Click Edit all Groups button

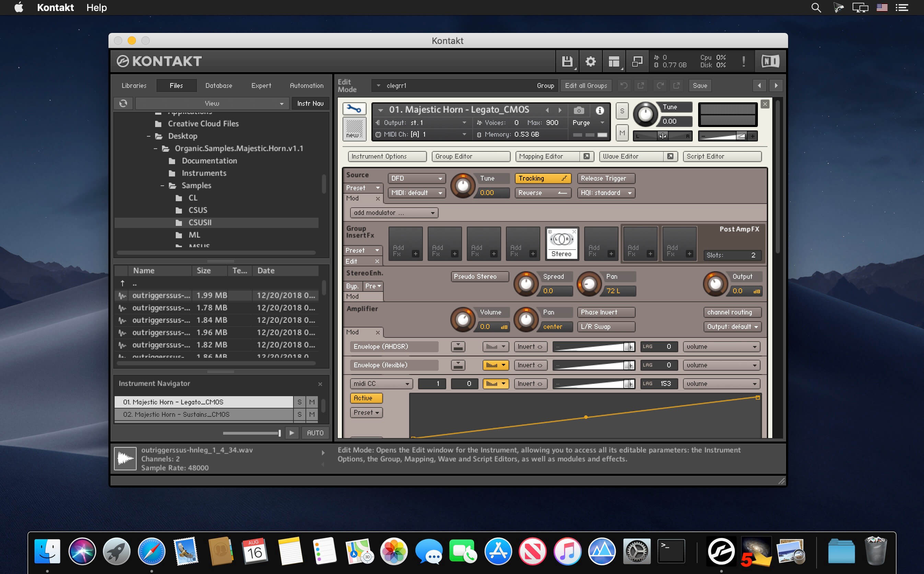586,85
